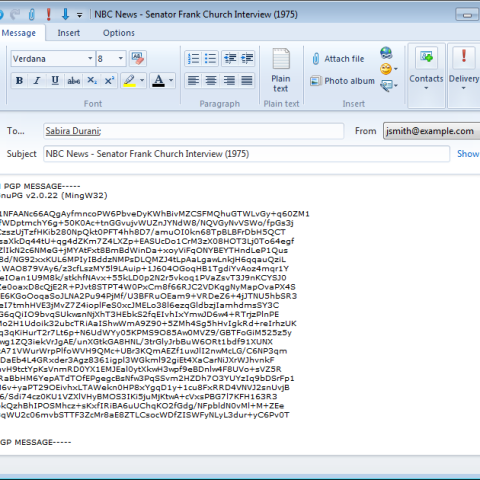Toggle strikethrough formatting
Screen dimensions: 480x480
pos(73,80)
